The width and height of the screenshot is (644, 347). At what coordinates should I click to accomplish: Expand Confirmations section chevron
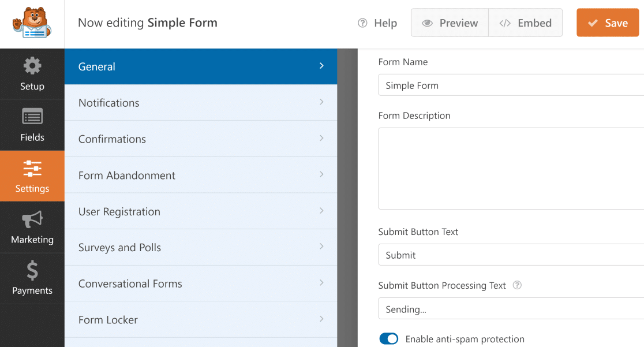click(x=321, y=138)
